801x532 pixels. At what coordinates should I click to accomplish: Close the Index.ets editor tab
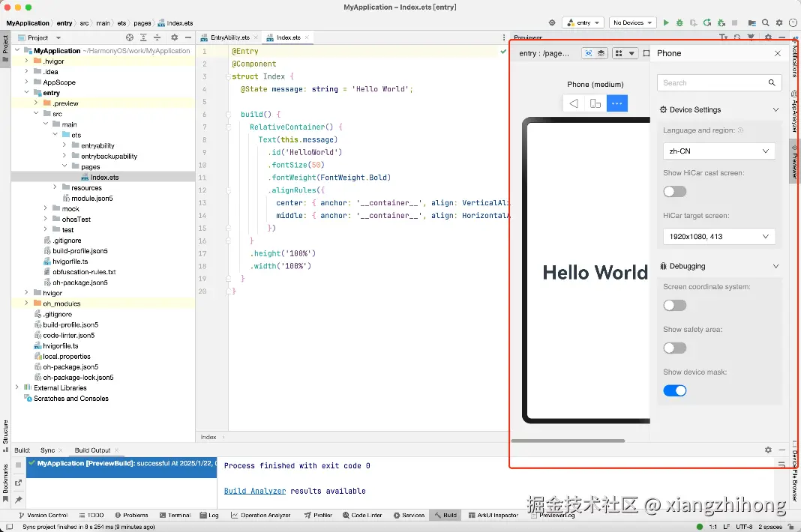307,37
